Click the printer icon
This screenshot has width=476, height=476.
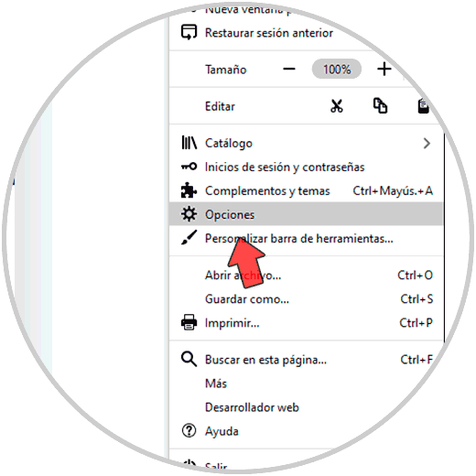click(189, 322)
